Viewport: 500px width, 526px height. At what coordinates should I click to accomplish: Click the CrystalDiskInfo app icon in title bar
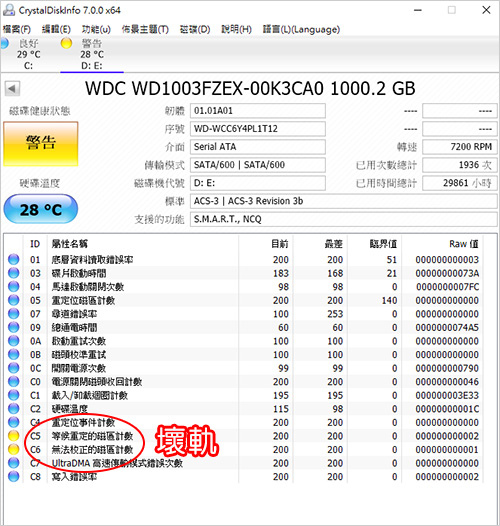pyautogui.click(x=9, y=10)
